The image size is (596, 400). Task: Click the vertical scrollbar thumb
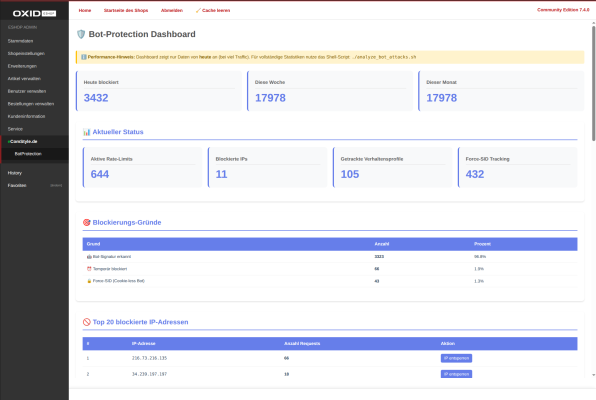[x=593, y=84]
